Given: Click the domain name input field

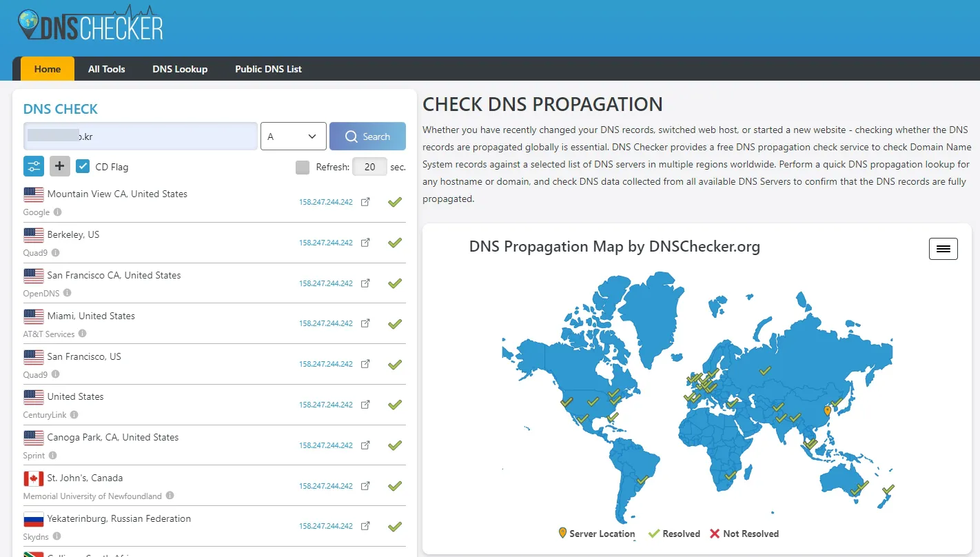Looking at the screenshot, I should pos(141,136).
